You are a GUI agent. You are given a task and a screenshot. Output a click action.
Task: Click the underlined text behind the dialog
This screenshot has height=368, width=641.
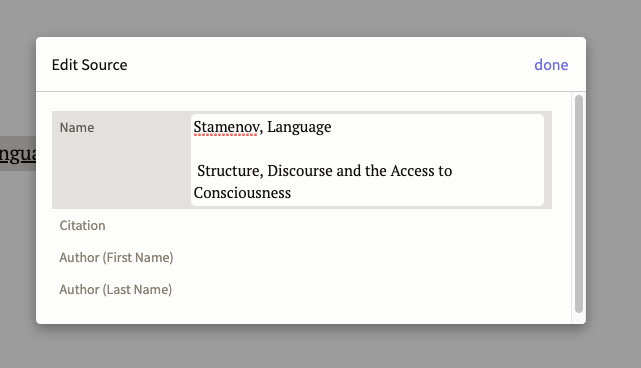click(18, 154)
